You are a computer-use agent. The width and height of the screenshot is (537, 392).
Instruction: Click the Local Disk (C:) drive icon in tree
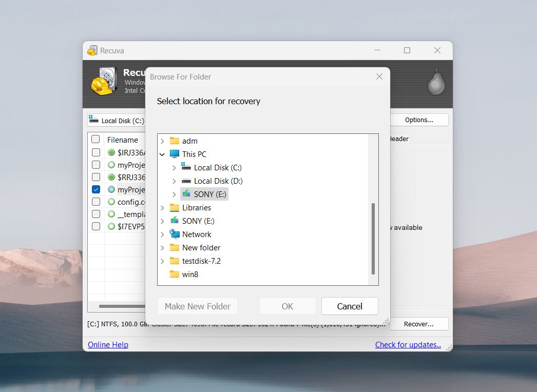(186, 167)
